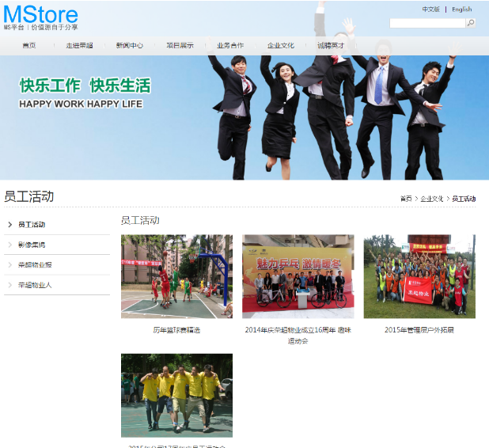Screen dimensions: 489x448
Task: Open the 魅力乒乓 激情暖冬 event thumbnail
Action: click(298, 276)
